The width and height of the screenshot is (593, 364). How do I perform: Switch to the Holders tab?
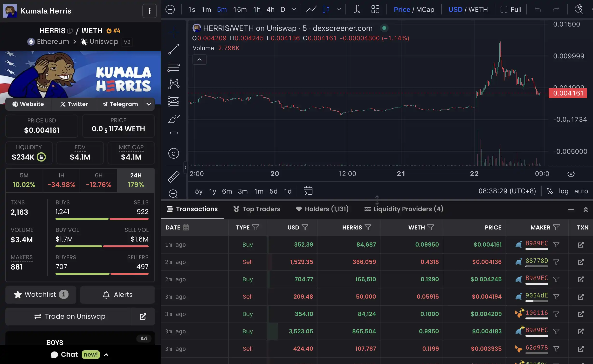click(x=322, y=209)
